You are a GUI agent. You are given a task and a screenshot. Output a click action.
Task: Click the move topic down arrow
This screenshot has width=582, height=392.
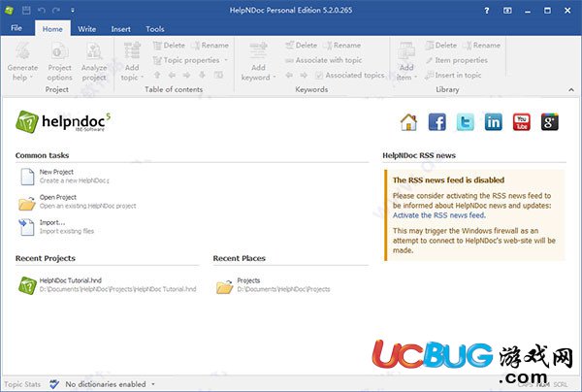click(x=202, y=75)
